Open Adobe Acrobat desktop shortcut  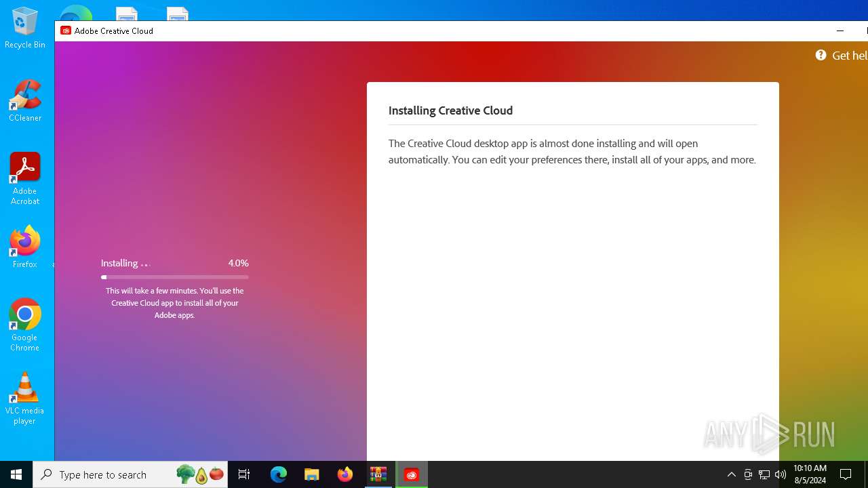pyautogui.click(x=25, y=179)
